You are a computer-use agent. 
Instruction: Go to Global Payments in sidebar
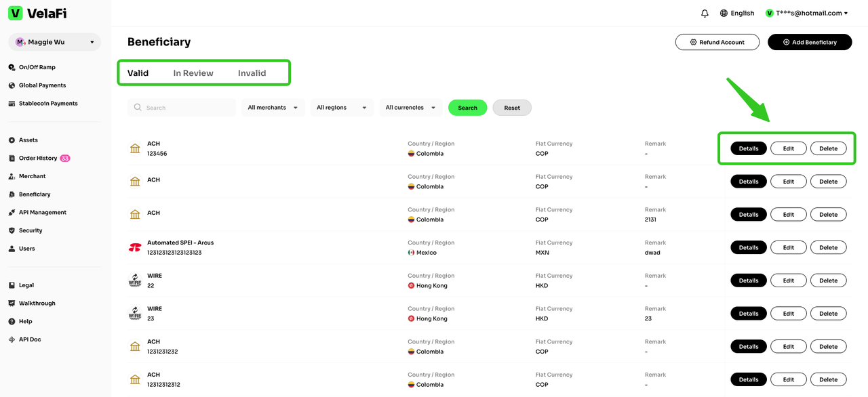click(42, 85)
